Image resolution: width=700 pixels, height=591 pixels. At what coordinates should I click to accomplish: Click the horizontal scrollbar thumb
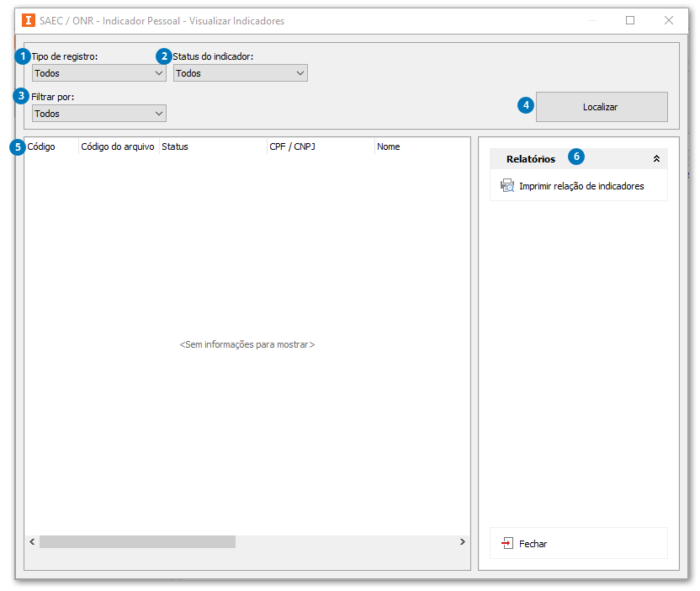[x=137, y=542]
